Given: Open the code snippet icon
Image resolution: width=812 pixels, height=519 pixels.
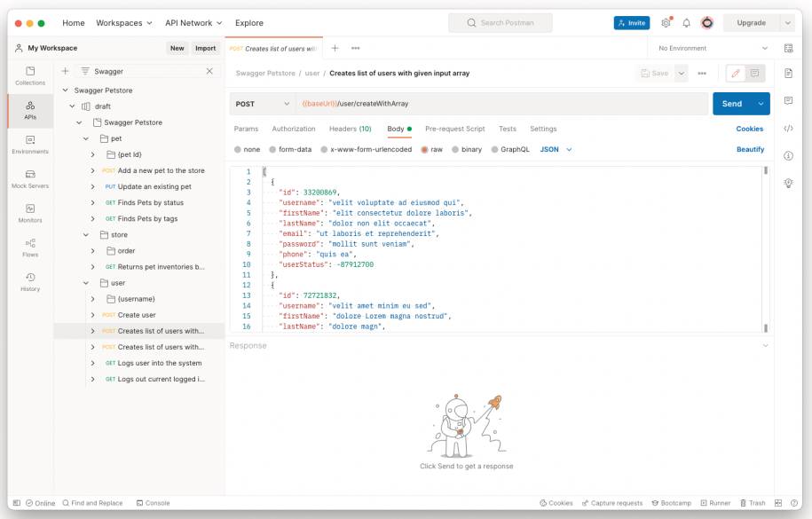Looking at the screenshot, I should point(788,129).
